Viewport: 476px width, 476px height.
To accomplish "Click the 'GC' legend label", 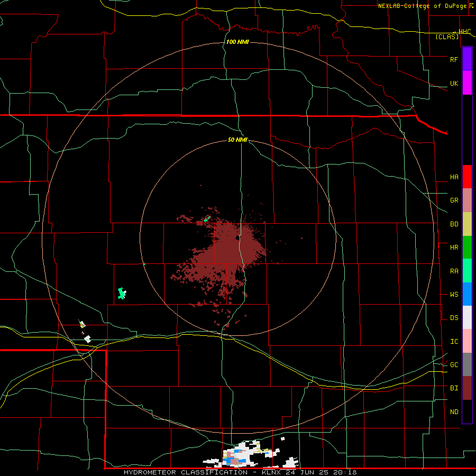I will pyautogui.click(x=454, y=365).
